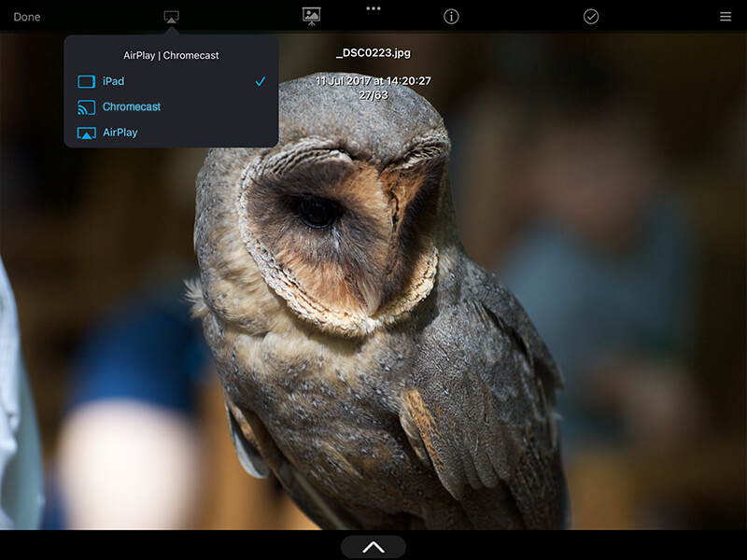Click the _DSC0223.jpg file name
The width and height of the screenshot is (747, 560).
(x=373, y=53)
